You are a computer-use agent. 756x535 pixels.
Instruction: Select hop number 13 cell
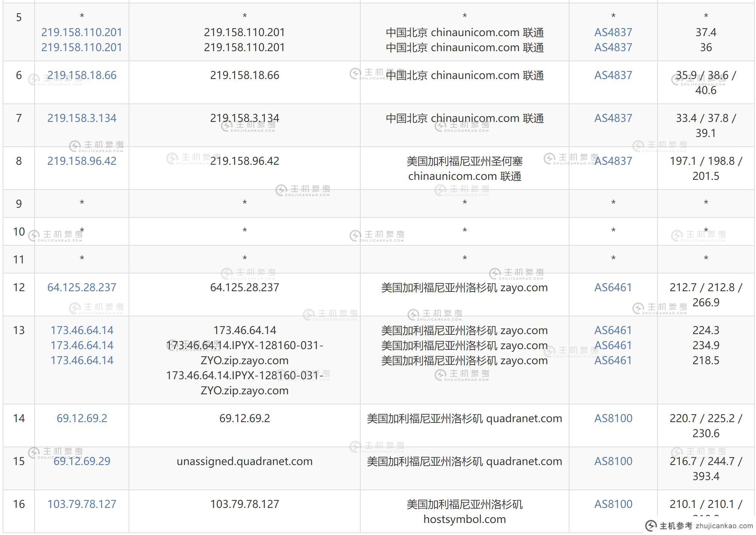coord(19,360)
